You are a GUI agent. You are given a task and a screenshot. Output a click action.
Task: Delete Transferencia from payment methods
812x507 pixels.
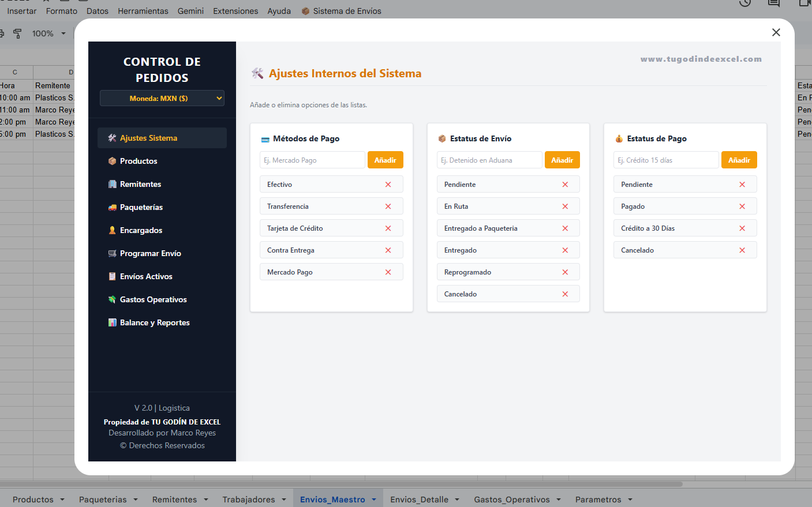click(x=388, y=206)
